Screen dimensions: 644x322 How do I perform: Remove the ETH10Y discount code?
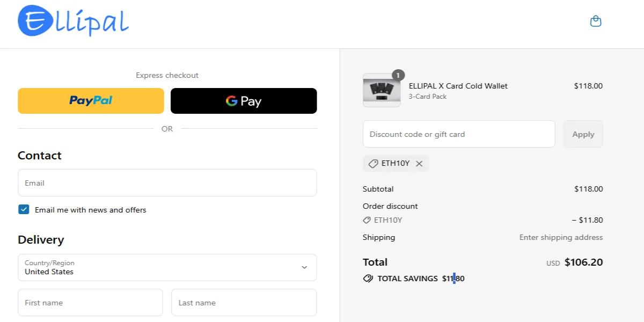pos(420,164)
